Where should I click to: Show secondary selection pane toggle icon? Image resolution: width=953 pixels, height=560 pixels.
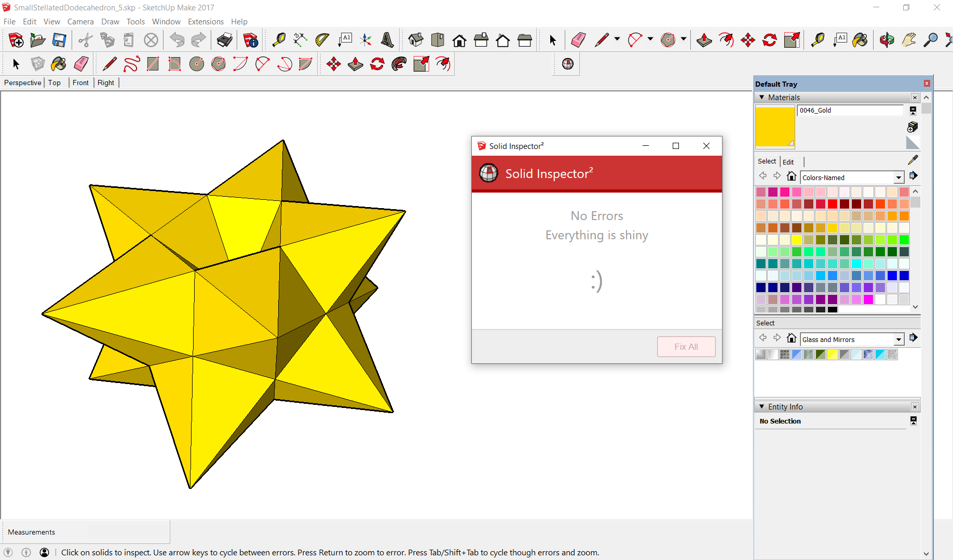pos(913,111)
